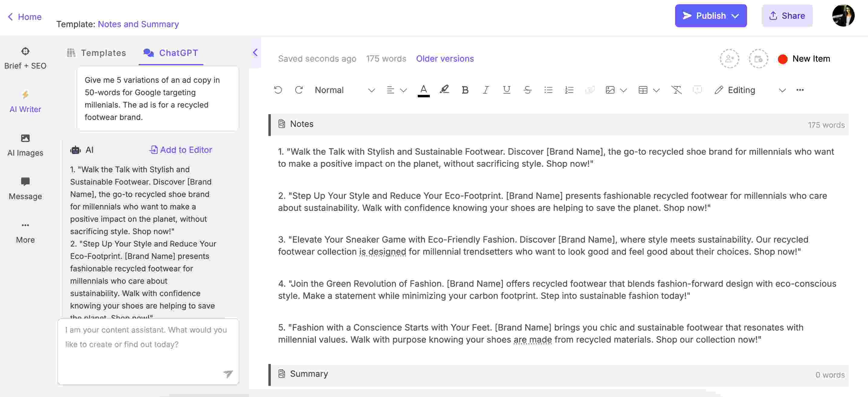Screen dimensions: 868x397
Task: Open the text color tool
Action: click(x=423, y=91)
